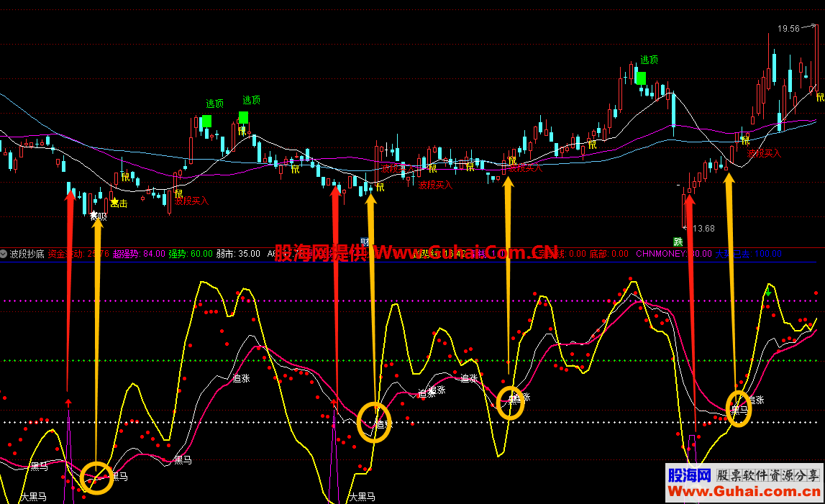The height and width of the screenshot is (504, 825).
Task: Select the CHNMONEY indicator value
Action: coord(673,254)
